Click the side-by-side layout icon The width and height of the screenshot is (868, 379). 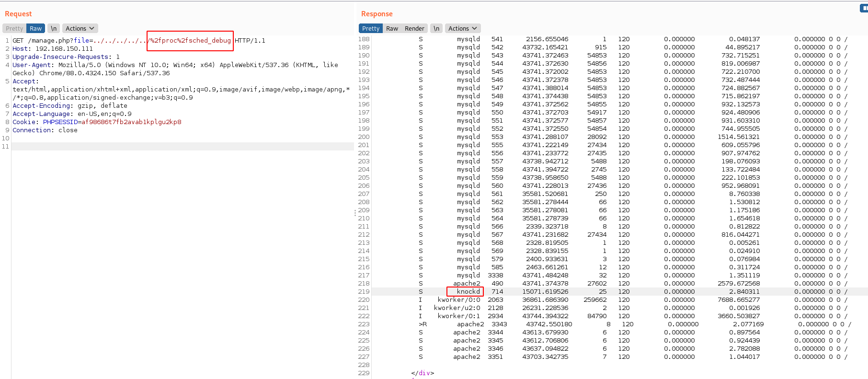click(864, 8)
